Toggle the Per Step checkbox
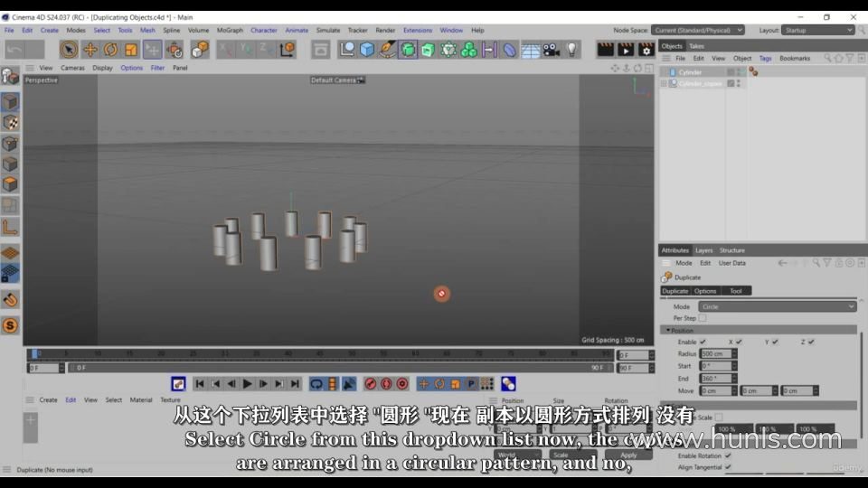Screen dimensions: 868x488 click(x=703, y=318)
